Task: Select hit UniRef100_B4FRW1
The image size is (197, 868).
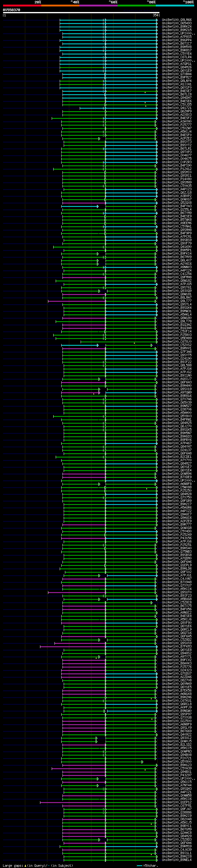Action: coord(177,419)
